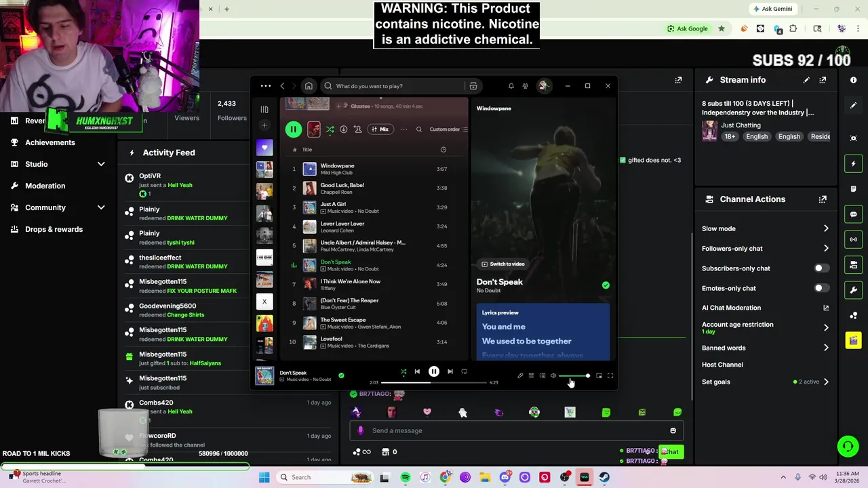Toggle Subscribers-only chat switch
The width and height of the screenshot is (868, 488).
(821, 268)
